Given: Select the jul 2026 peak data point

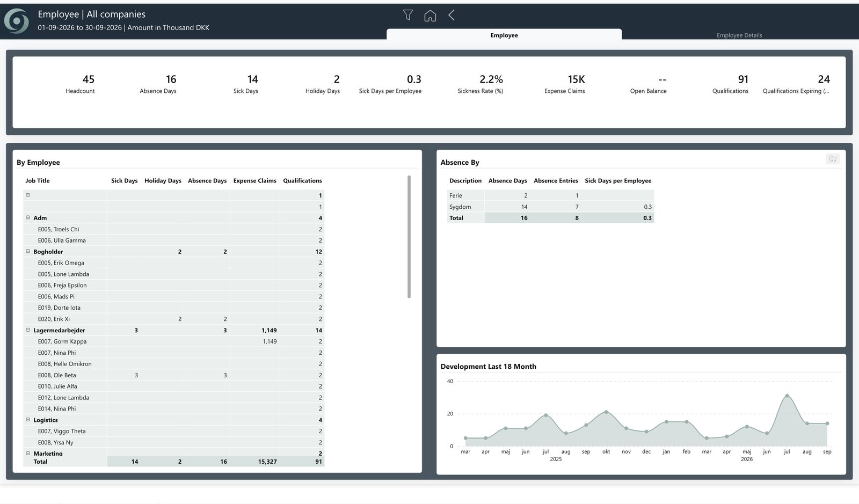Looking at the screenshot, I should [787, 396].
